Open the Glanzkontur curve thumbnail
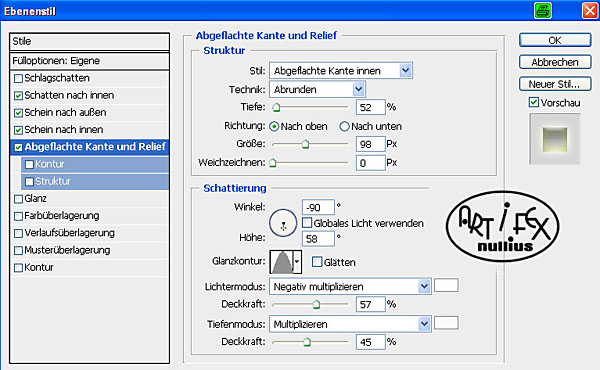The image size is (600, 370). tap(281, 262)
